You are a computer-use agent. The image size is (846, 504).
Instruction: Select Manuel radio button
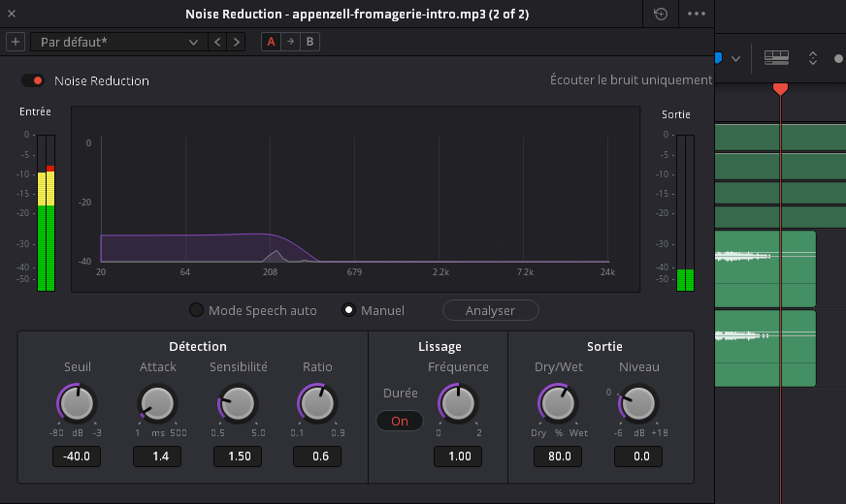348,310
